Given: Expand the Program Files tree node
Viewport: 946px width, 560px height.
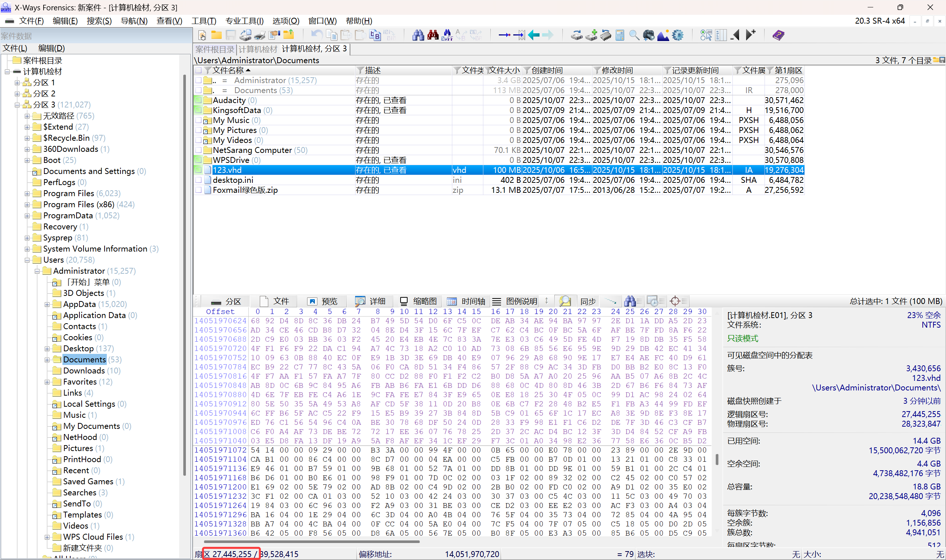Looking at the screenshot, I should 27,194.
